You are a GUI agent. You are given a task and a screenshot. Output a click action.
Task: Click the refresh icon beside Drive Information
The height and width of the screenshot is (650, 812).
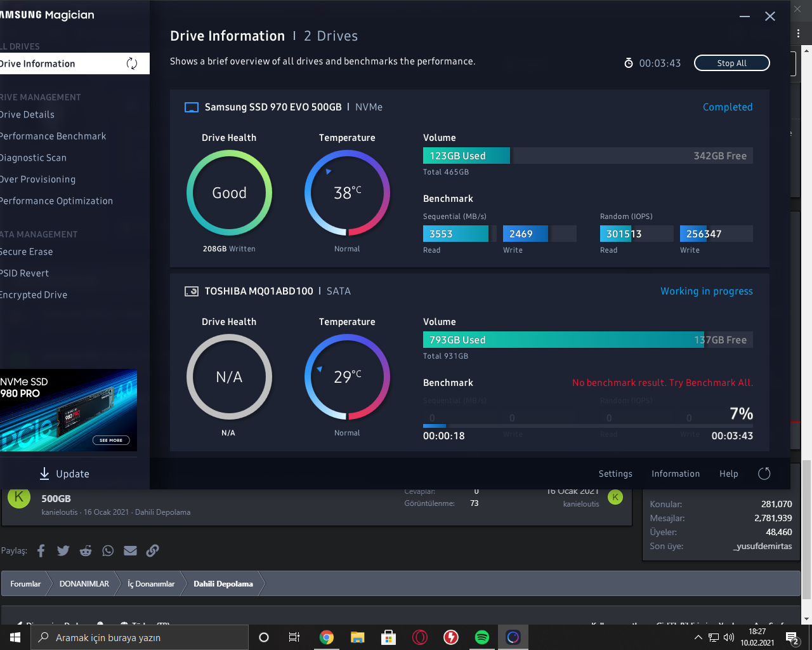(132, 63)
